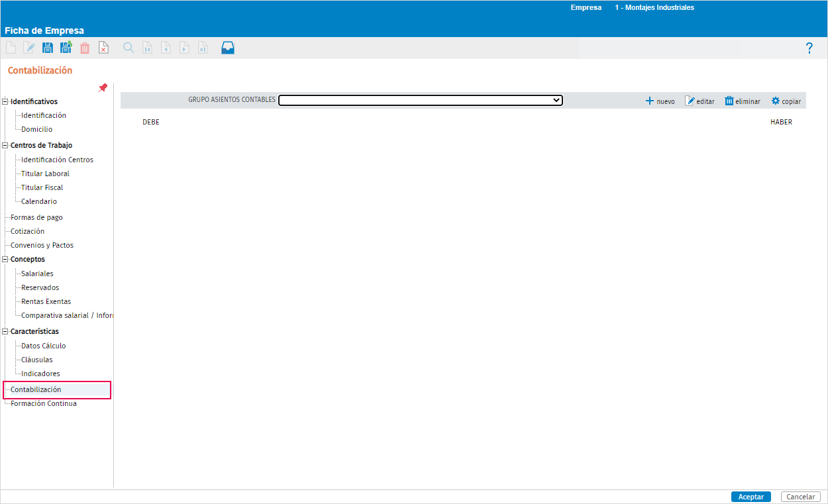Click the new blank record toolbar icon
The height and width of the screenshot is (504, 828).
(x=11, y=48)
